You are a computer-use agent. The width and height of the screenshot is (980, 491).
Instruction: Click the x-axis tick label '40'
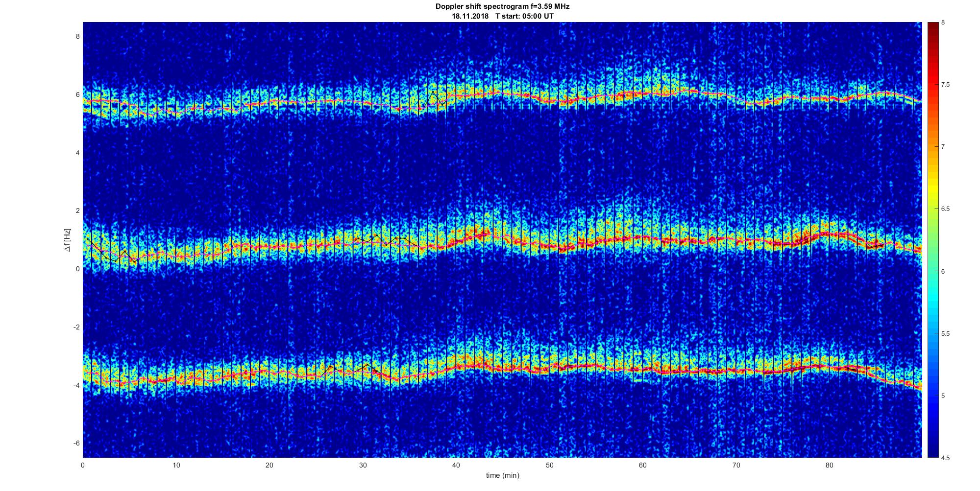(456, 465)
